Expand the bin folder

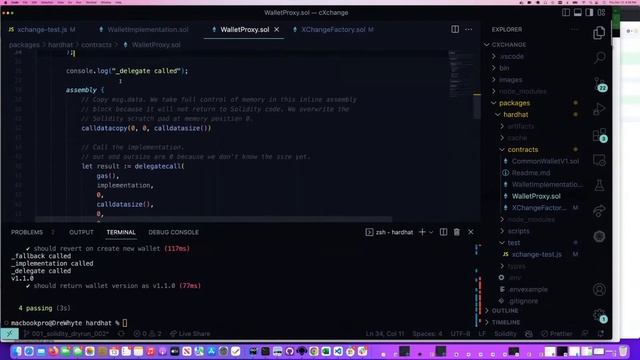pos(504,68)
